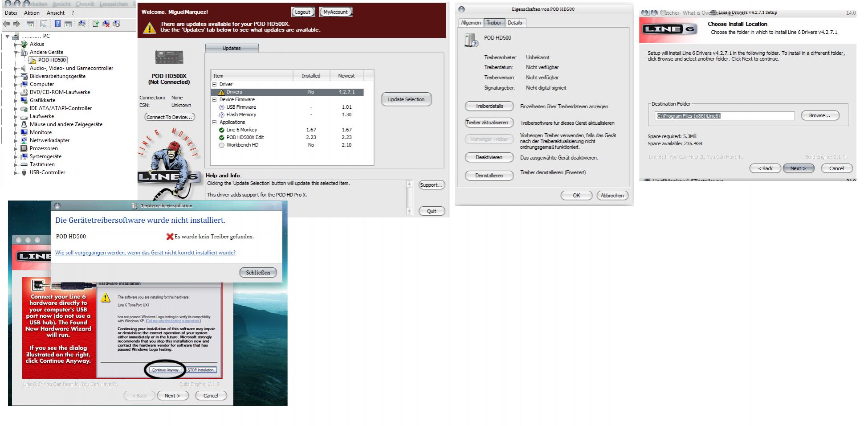Click the speaker icon for Audio-, Video- und Gamecontroller
This screenshot has height=426, width=868.
tap(24, 68)
